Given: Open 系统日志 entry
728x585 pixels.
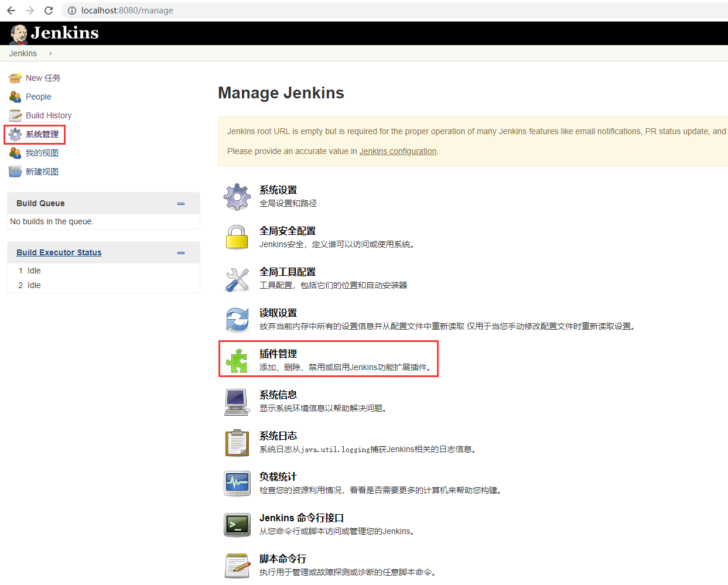Looking at the screenshot, I should coord(278,436).
